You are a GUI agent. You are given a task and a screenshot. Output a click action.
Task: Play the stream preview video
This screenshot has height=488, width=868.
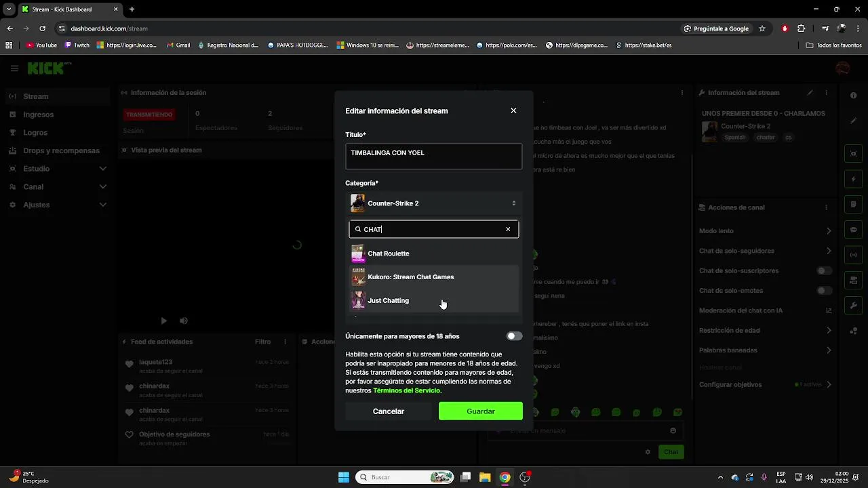(x=163, y=321)
